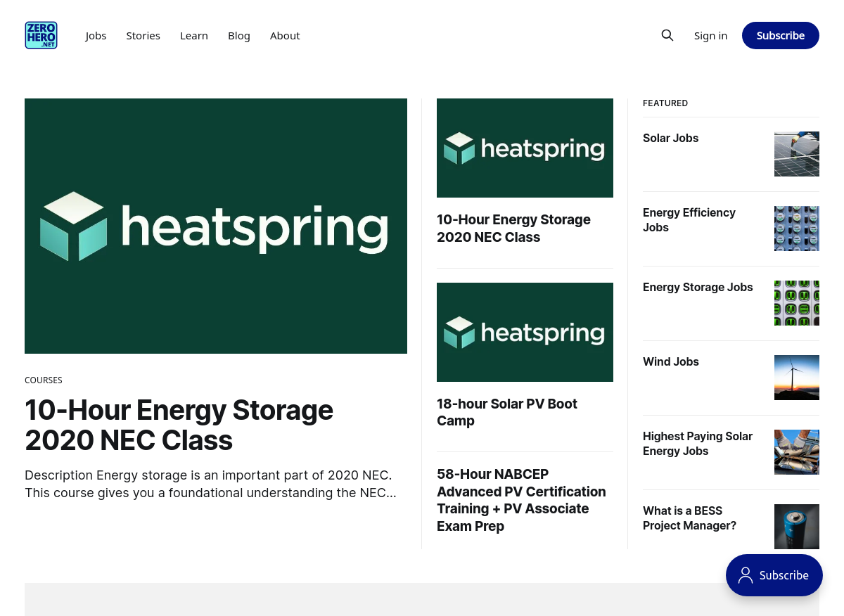Open 58-Hour NABCEP Advanced PV Certification article
This screenshot has height=616, width=844.
(x=521, y=500)
